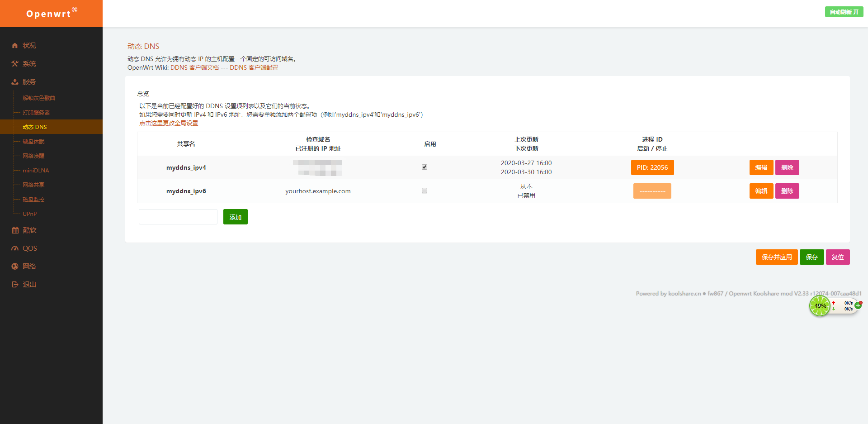
Task: Uncheck 启用 for myddns_ipv4
Action: tap(424, 167)
